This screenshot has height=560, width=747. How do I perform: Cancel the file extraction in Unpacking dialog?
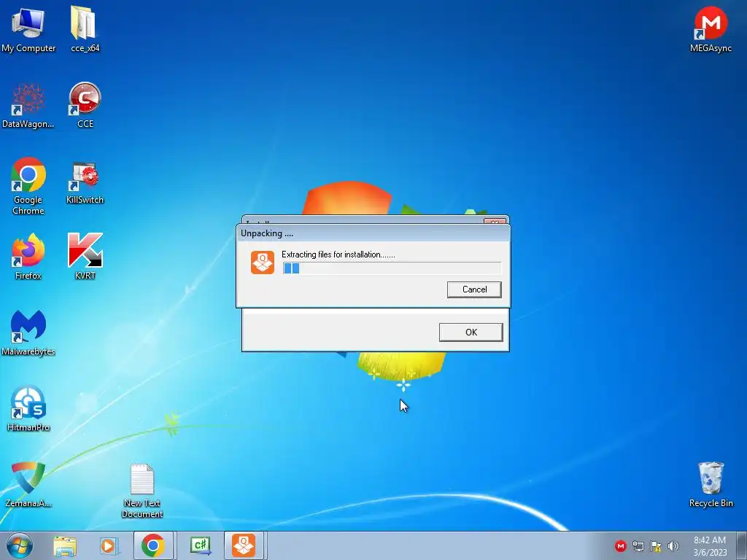(474, 289)
